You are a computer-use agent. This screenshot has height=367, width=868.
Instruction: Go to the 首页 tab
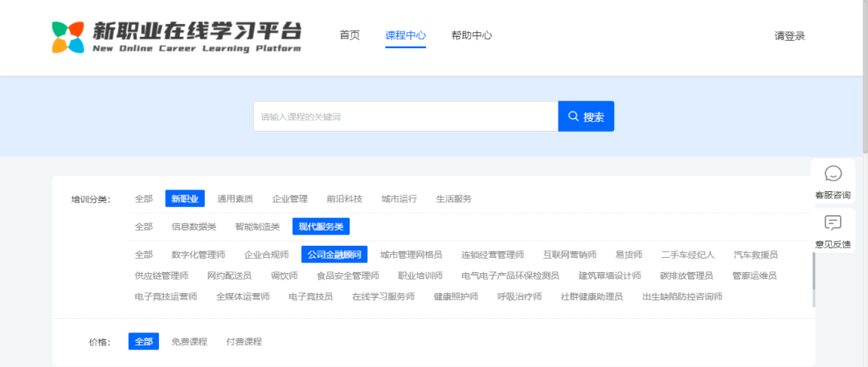[350, 35]
